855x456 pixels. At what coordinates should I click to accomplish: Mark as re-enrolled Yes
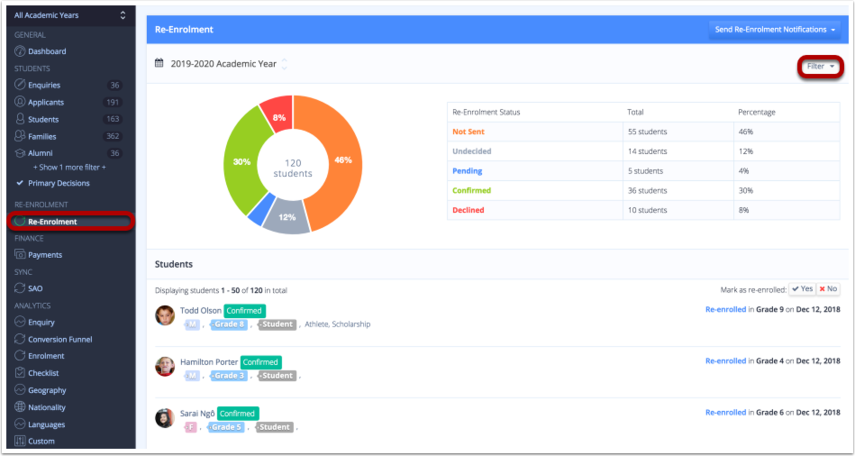pos(802,289)
